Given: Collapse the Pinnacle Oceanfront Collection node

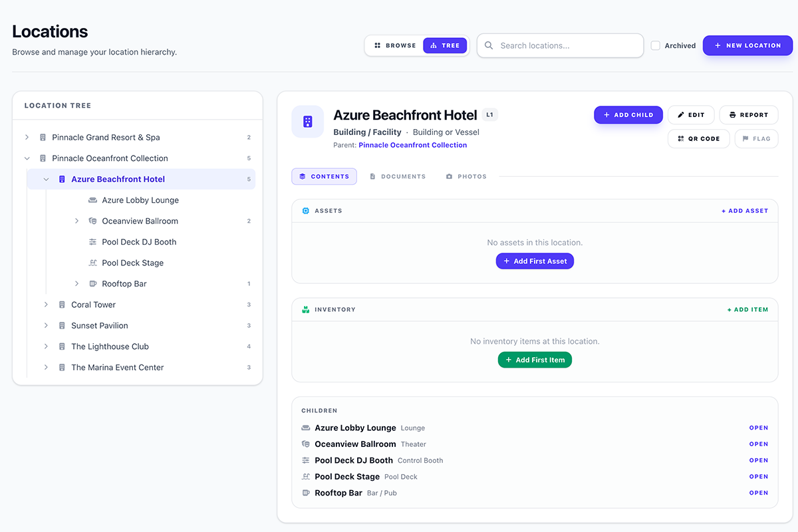Looking at the screenshot, I should (x=27, y=158).
